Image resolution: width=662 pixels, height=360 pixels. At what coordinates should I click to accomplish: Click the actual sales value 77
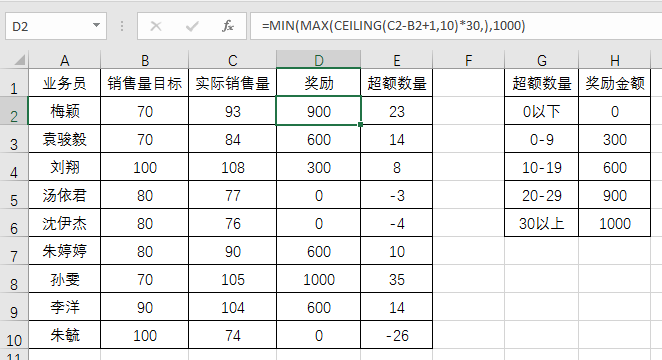click(233, 195)
